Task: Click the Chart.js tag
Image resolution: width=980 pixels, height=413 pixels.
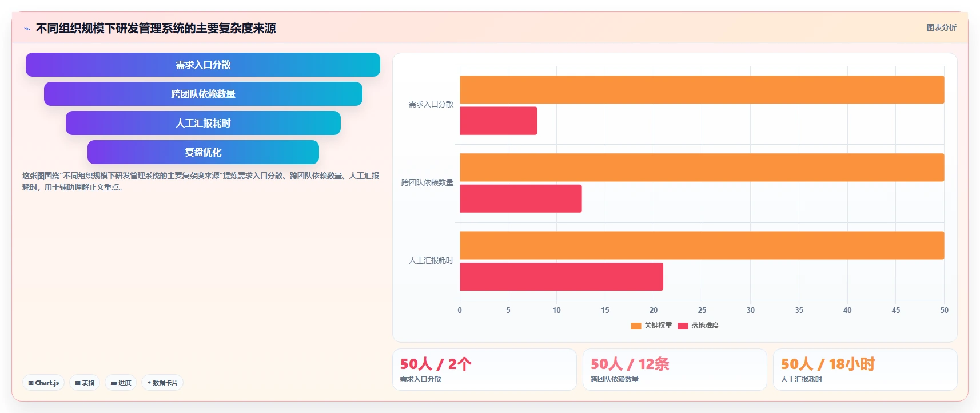Action: 43,383
